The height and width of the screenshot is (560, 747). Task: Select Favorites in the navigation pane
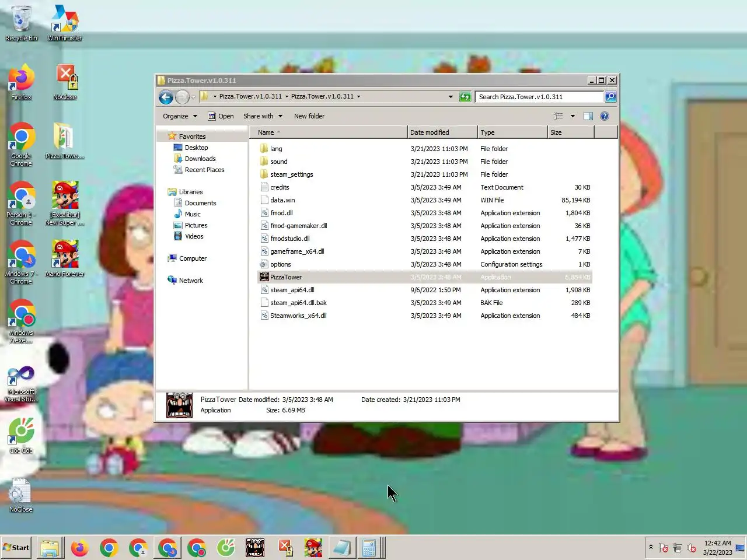(x=192, y=136)
